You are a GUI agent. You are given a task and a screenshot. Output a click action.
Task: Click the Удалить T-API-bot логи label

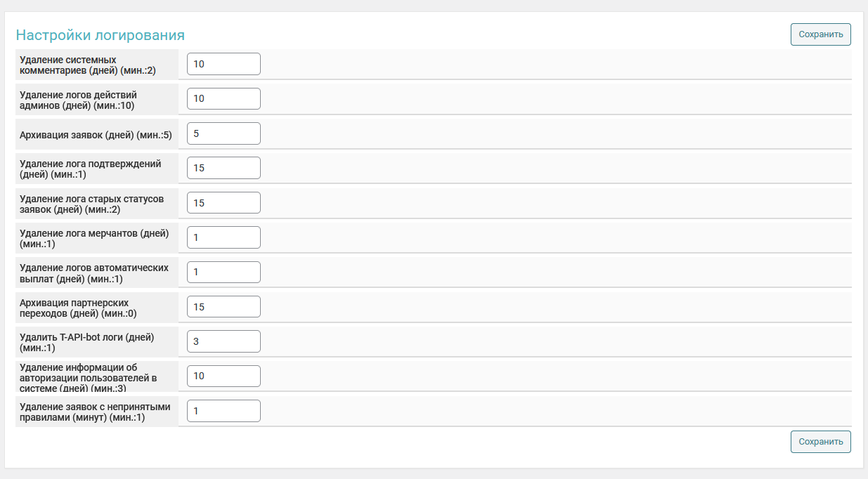pos(86,342)
